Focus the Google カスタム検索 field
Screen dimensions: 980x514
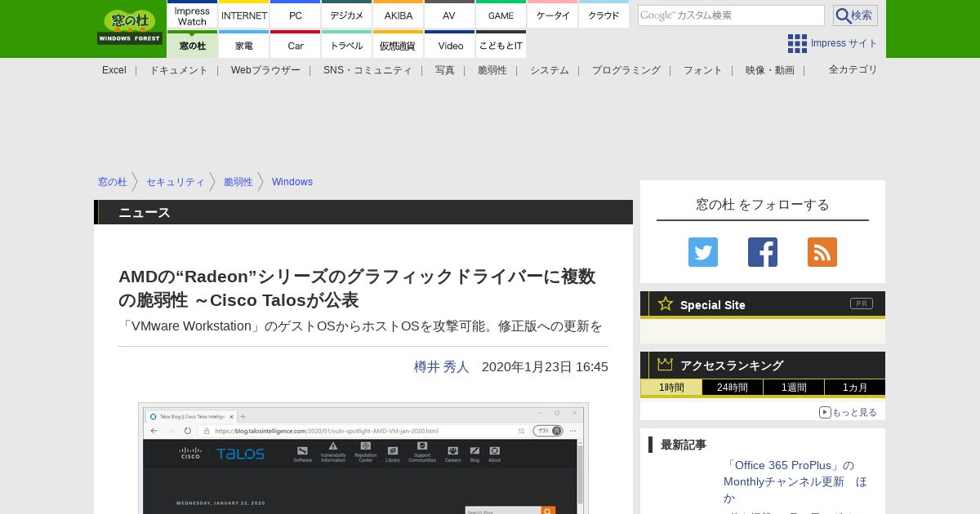point(731,16)
